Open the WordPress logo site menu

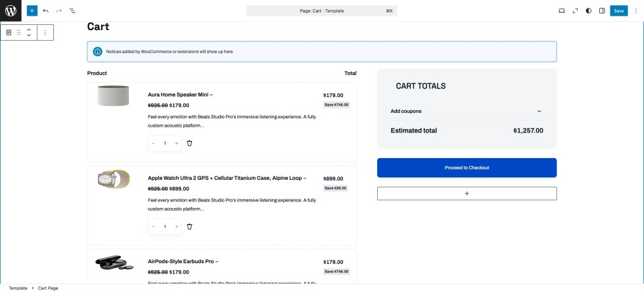coord(11,10)
